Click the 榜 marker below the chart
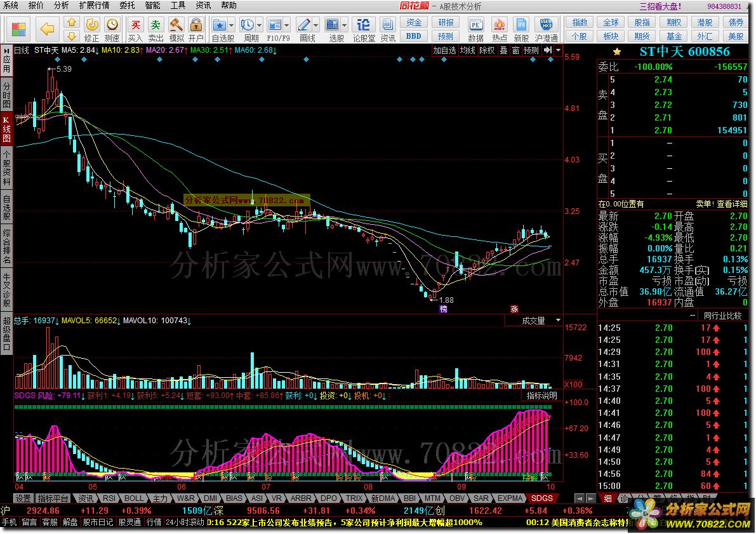This screenshot has height=534, width=756. click(x=443, y=309)
